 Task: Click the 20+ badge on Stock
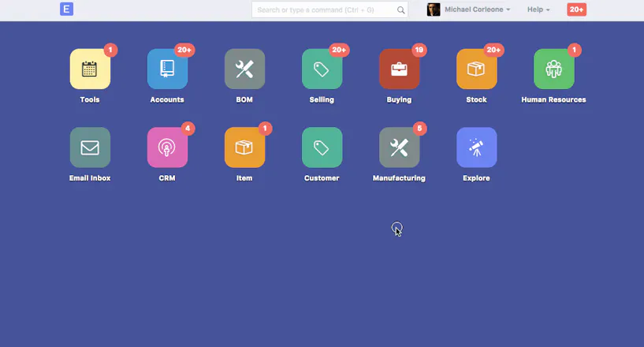(493, 50)
